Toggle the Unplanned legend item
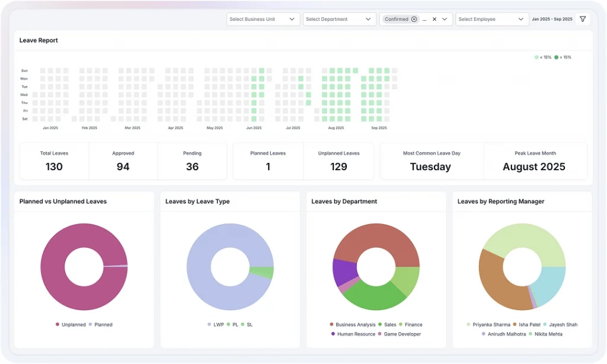Screen dimensions: 607x364 coord(71,324)
